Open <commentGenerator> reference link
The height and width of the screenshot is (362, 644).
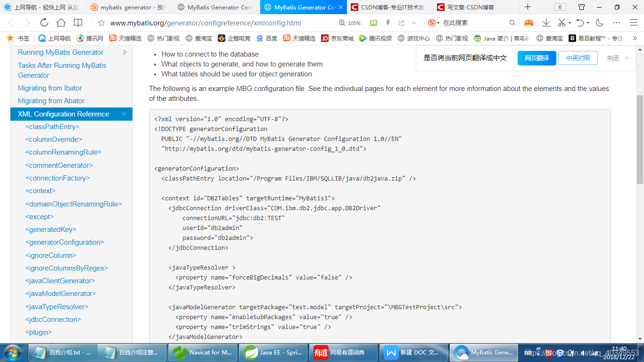tap(59, 165)
